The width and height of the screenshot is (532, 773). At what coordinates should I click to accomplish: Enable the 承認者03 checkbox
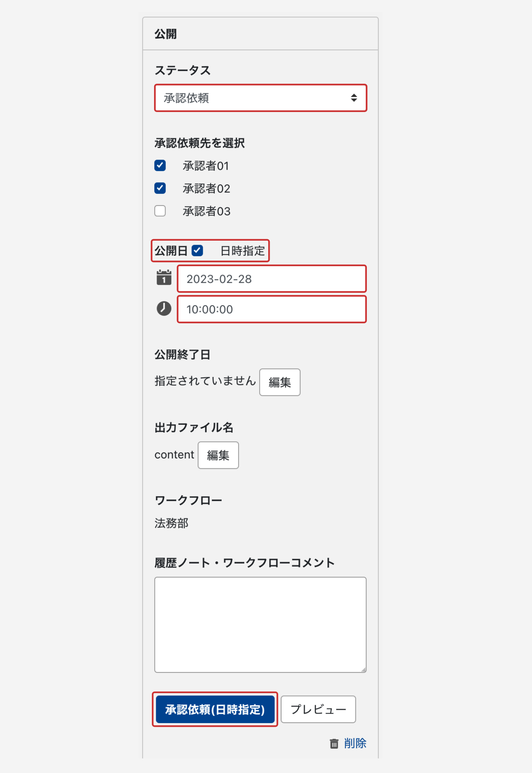coord(160,211)
